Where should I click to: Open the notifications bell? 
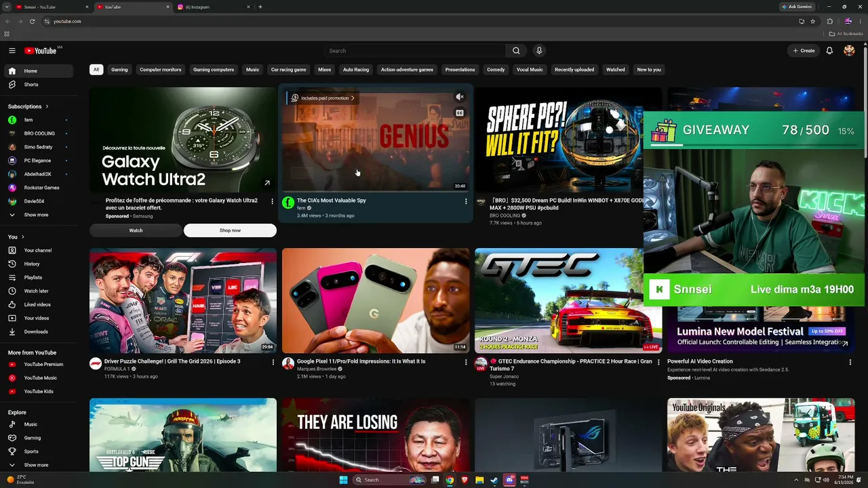click(x=829, y=51)
